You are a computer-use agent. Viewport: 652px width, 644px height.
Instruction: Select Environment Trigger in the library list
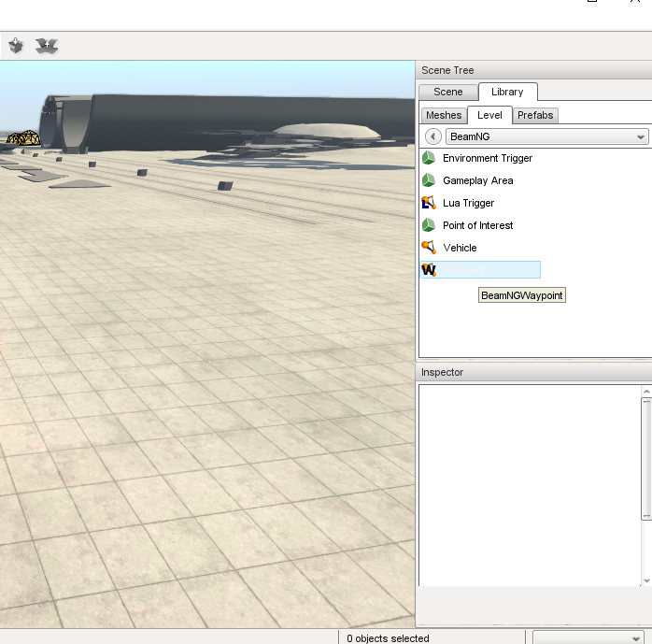[487, 158]
